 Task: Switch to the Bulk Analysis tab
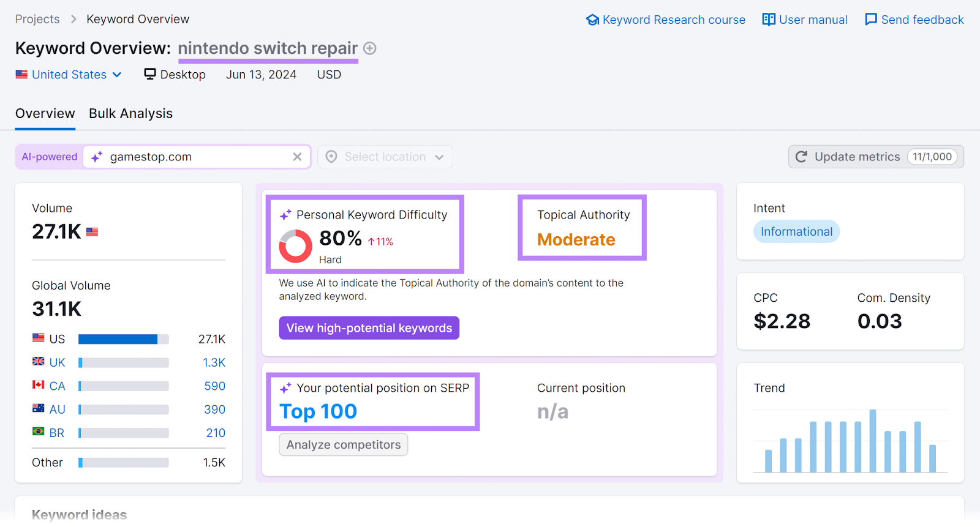click(130, 113)
